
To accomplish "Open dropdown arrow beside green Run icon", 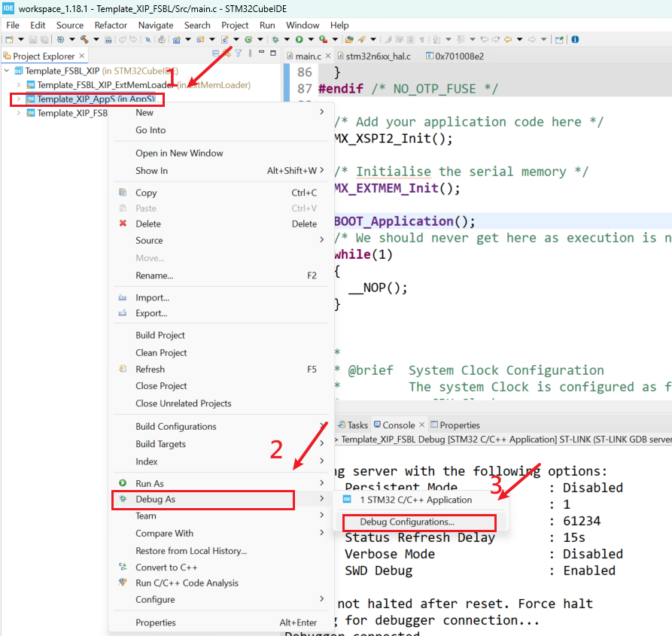I will click(x=311, y=39).
